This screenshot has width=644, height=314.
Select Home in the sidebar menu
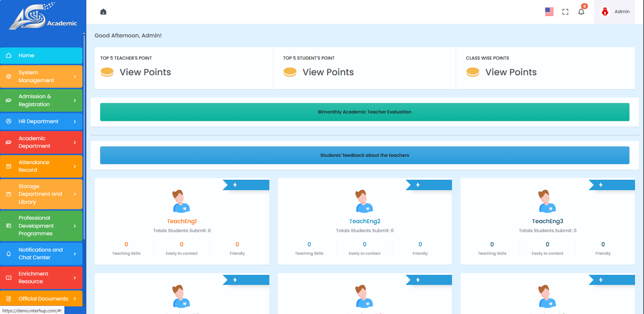[x=41, y=56]
